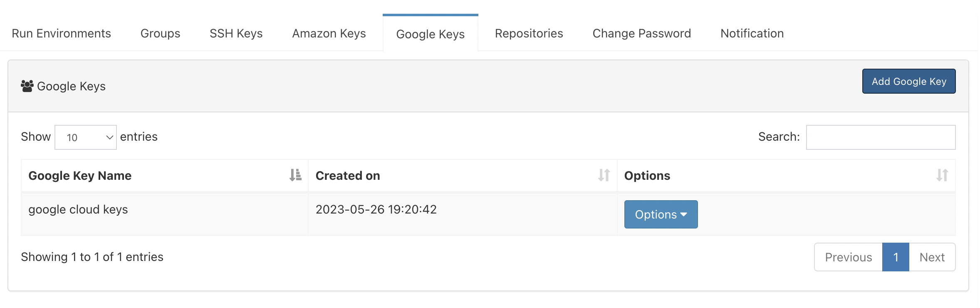This screenshot has height=308, width=980.
Task: Switch to the Run Environments tab
Action: tap(62, 33)
